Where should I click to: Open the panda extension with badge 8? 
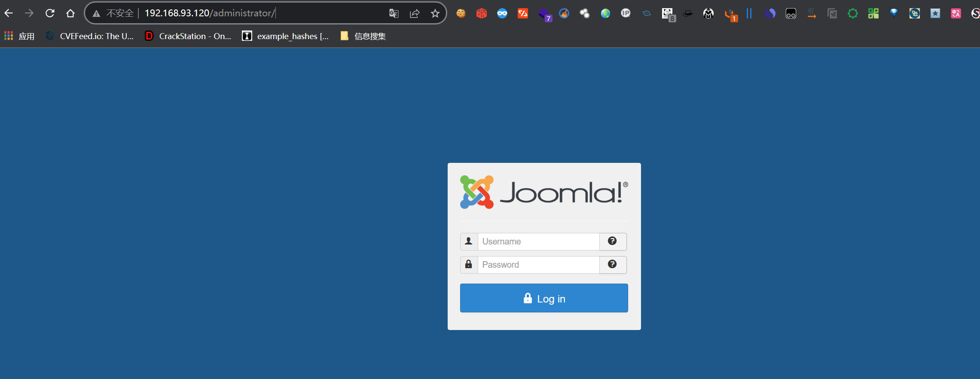click(668, 14)
